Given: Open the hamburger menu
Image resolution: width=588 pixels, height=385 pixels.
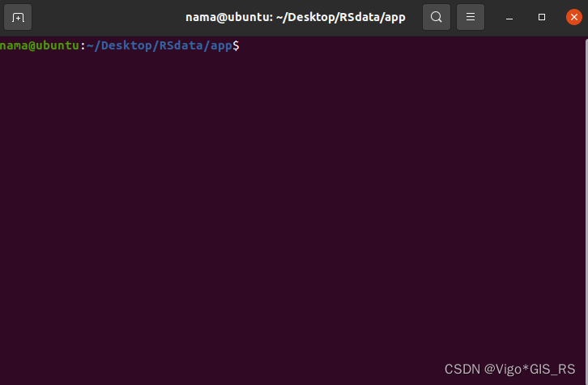Looking at the screenshot, I should (471, 17).
